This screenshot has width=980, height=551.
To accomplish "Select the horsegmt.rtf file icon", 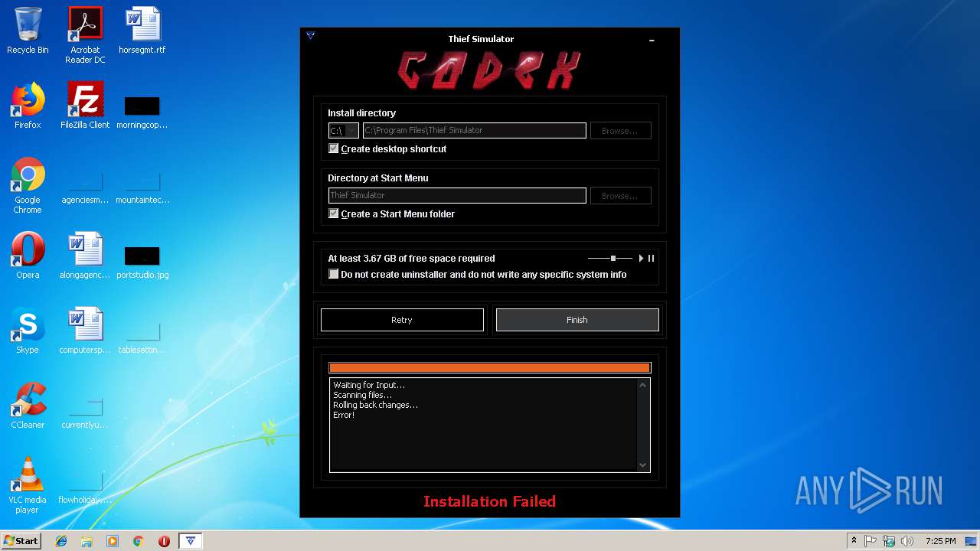I will tap(142, 31).
